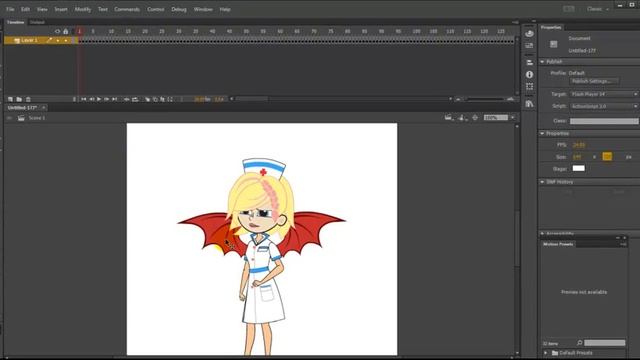Step forward one frame

(x=107, y=99)
